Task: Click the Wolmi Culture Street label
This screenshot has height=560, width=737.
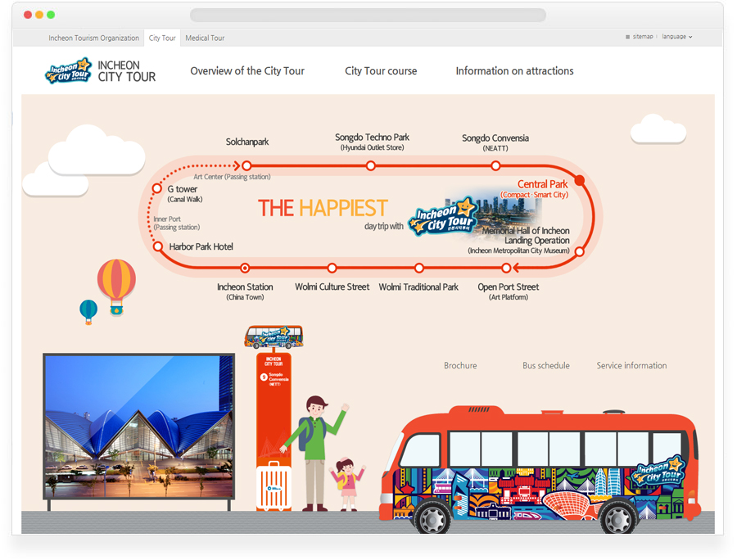Action: tap(332, 287)
